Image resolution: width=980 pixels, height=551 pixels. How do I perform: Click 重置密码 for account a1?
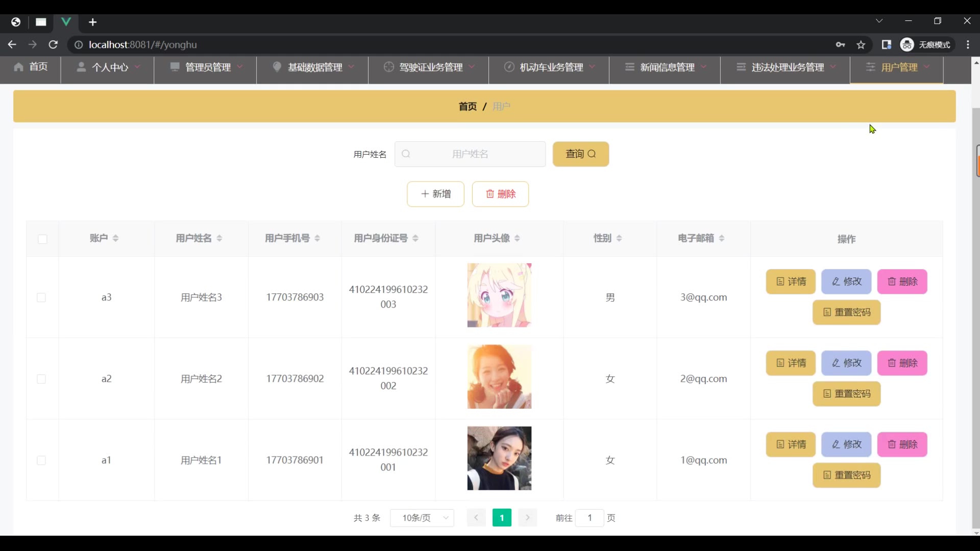click(847, 475)
